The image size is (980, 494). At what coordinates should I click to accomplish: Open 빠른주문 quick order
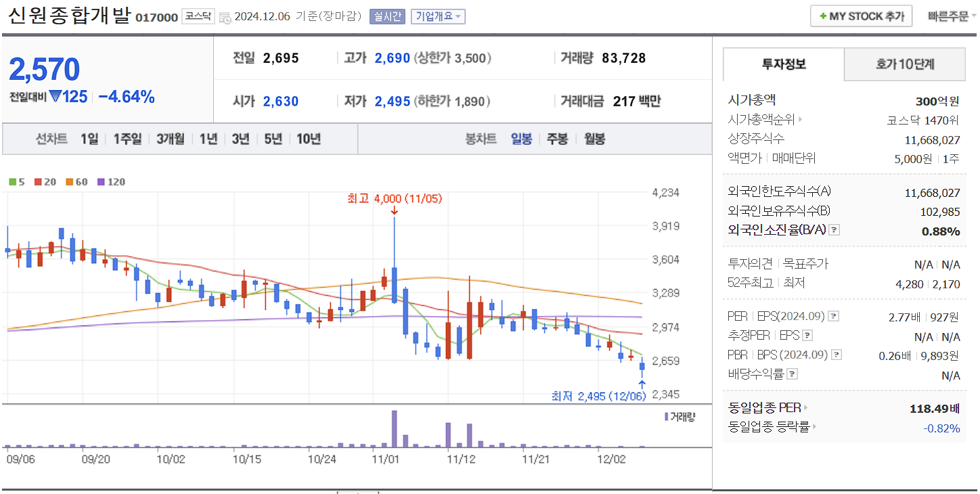(948, 16)
